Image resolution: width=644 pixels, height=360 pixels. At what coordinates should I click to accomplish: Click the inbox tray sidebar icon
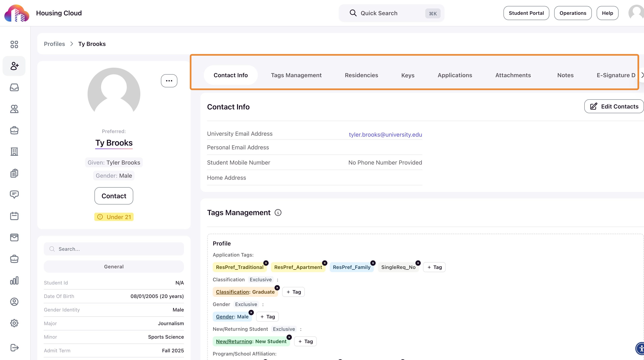coord(14,87)
